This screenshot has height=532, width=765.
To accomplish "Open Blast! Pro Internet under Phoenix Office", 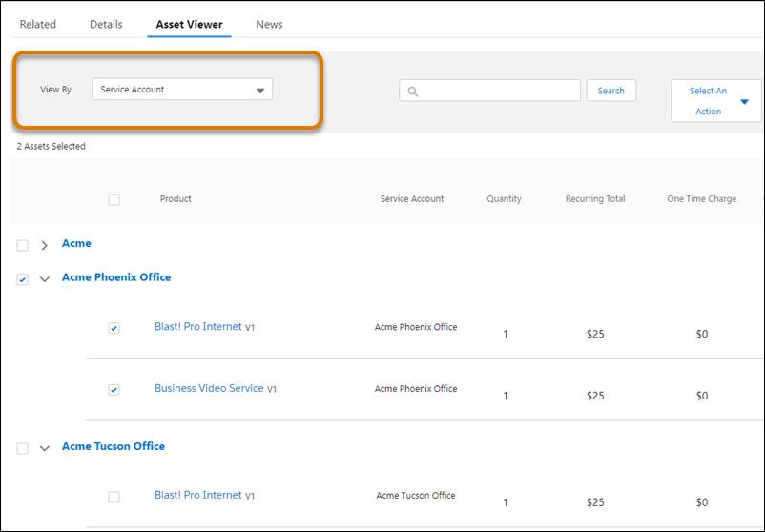I will click(x=198, y=327).
